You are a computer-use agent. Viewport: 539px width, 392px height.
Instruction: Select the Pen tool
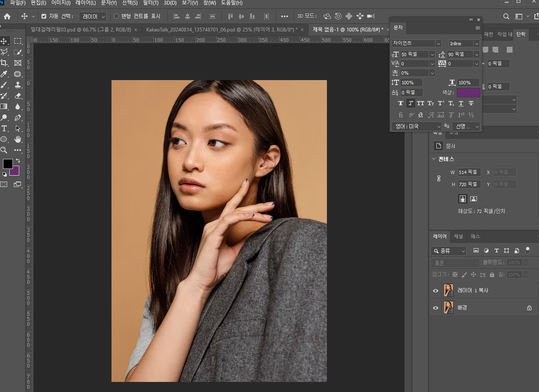[18, 117]
